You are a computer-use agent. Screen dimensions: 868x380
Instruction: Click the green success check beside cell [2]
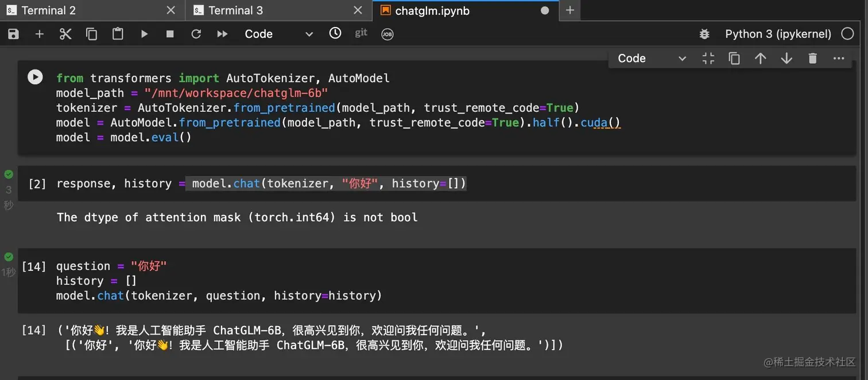click(x=9, y=174)
